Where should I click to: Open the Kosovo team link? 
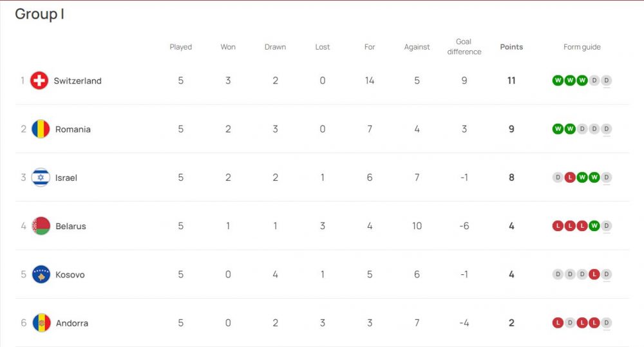coord(70,275)
